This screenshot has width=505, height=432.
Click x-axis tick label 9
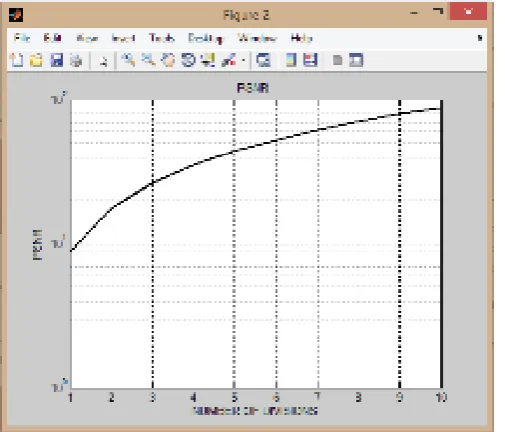click(399, 397)
